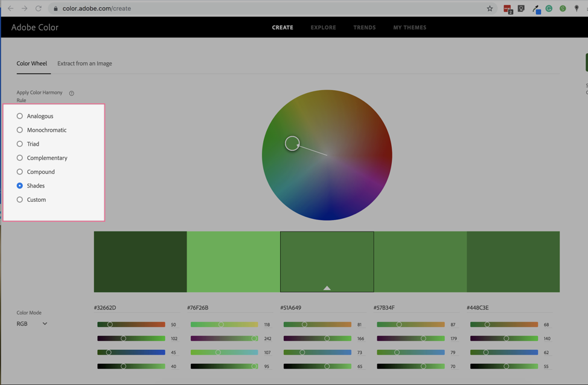Viewport: 588px width, 385px height.
Task: Open the Color Harmony Rule help icon
Action: point(71,93)
